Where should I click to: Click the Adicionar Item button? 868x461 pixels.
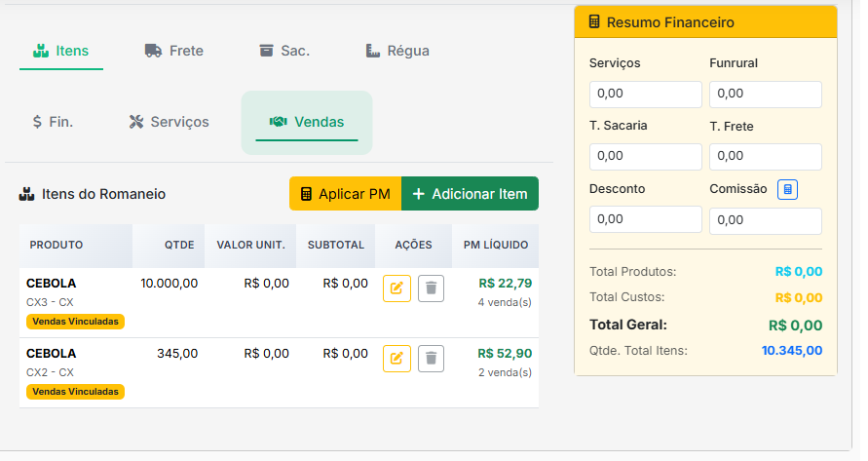470,194
